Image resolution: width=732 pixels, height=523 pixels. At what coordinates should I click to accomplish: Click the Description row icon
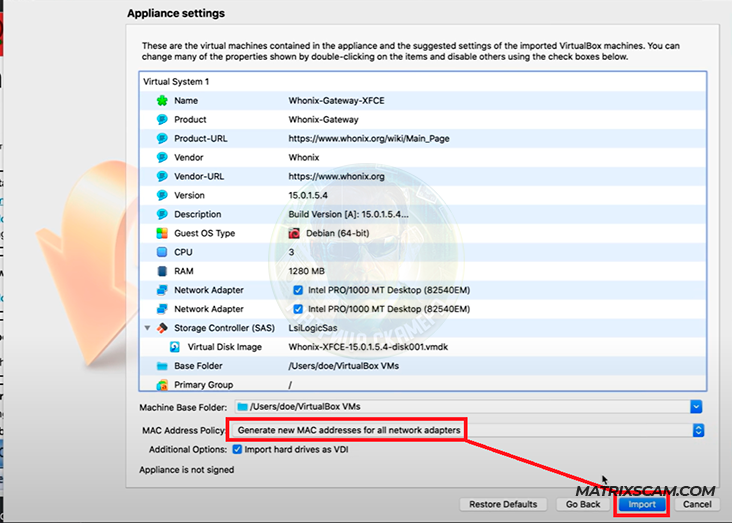(162, 214)
